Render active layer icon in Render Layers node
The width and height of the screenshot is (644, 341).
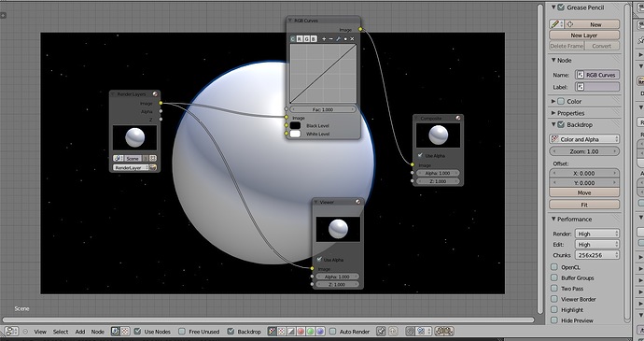pos(153,167)
